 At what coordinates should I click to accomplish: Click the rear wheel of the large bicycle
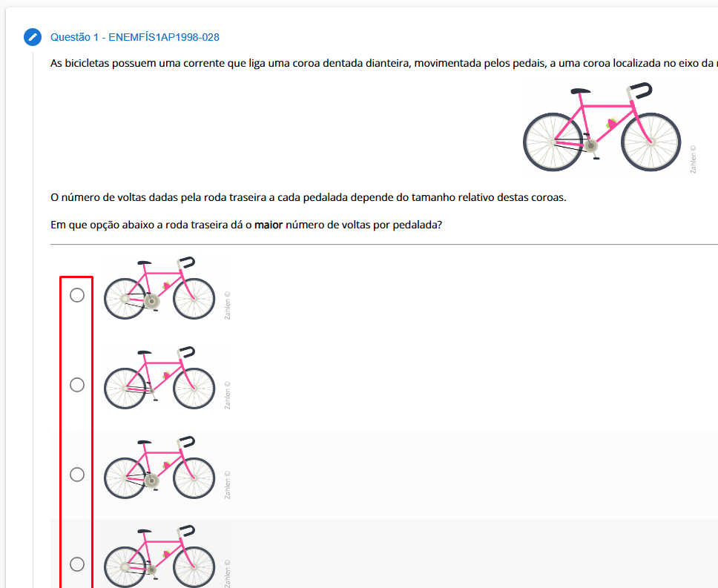click(x=552, y=141)
